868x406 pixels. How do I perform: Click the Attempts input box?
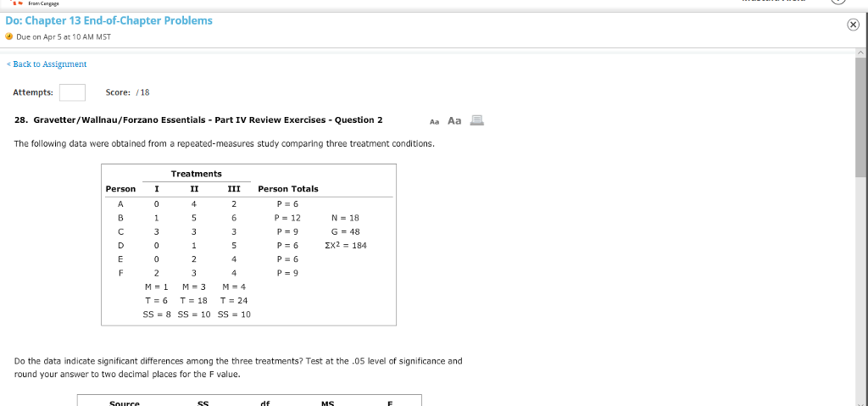click(73, 92)
